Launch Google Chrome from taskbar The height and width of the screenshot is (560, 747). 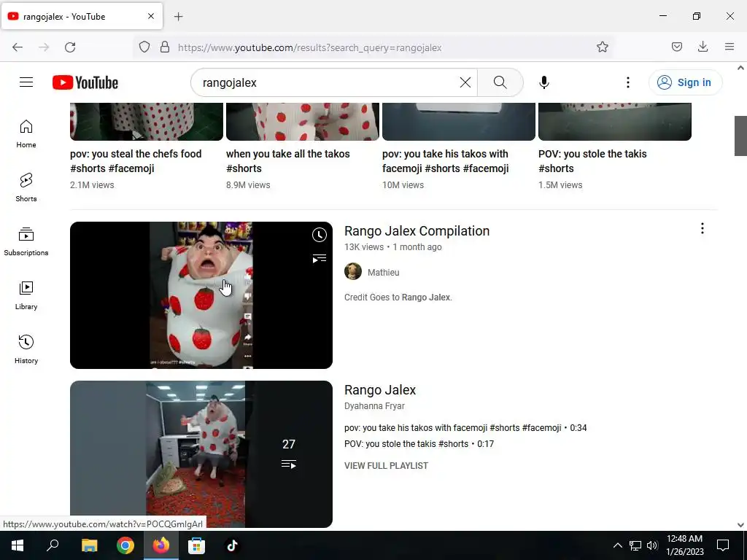[x=125, y=545]
